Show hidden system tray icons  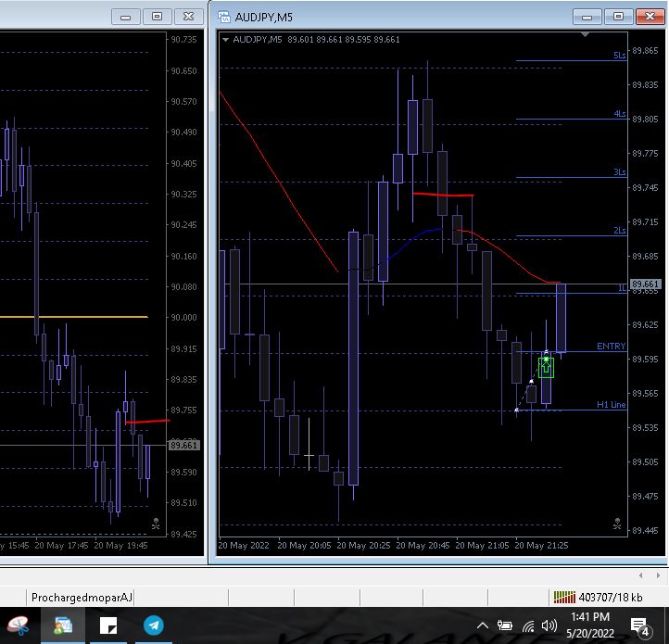pyautogui.click(x=483, y=625)
